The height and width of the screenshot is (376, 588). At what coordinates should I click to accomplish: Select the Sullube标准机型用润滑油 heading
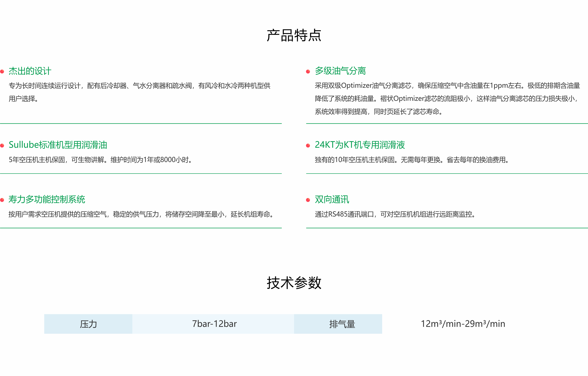(x=58, y=145)
